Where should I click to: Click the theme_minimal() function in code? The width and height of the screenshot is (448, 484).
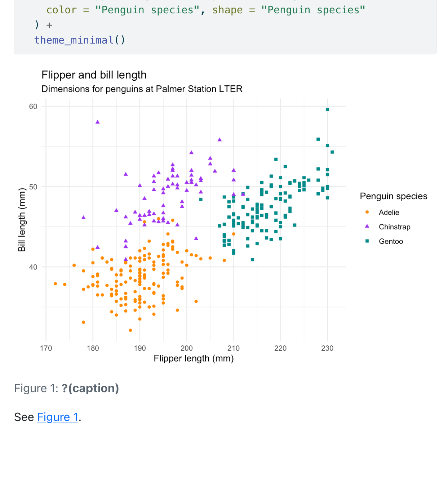pos(79,40)
